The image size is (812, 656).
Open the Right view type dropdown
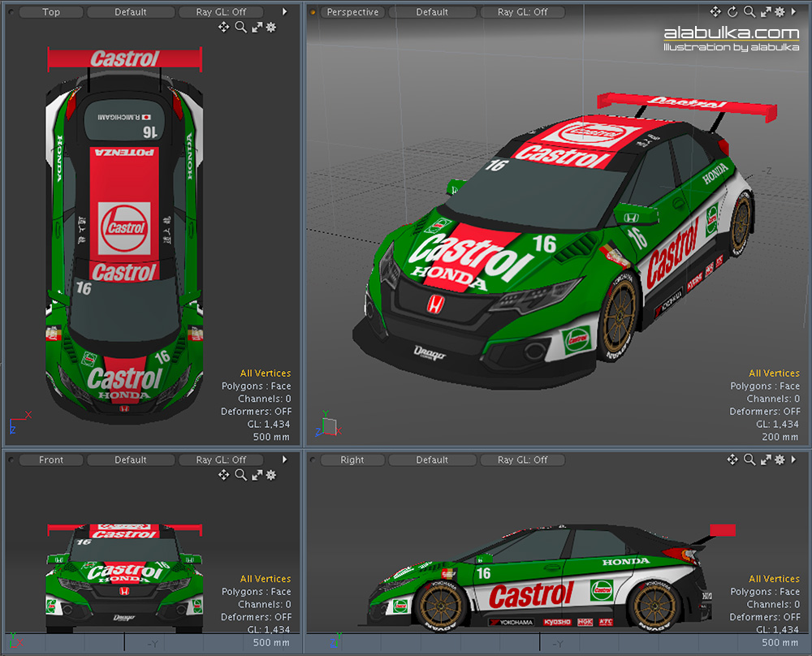(352, 460)
